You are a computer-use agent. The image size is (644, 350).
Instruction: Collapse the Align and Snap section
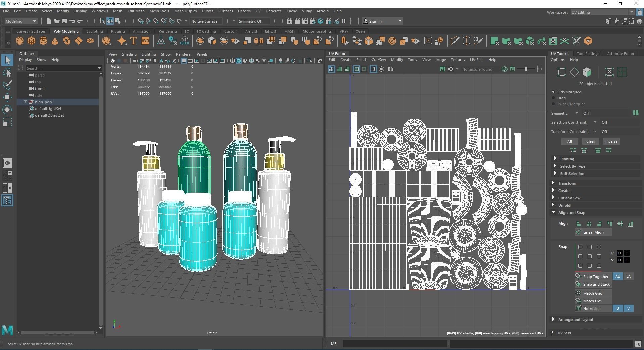point(572,213)
